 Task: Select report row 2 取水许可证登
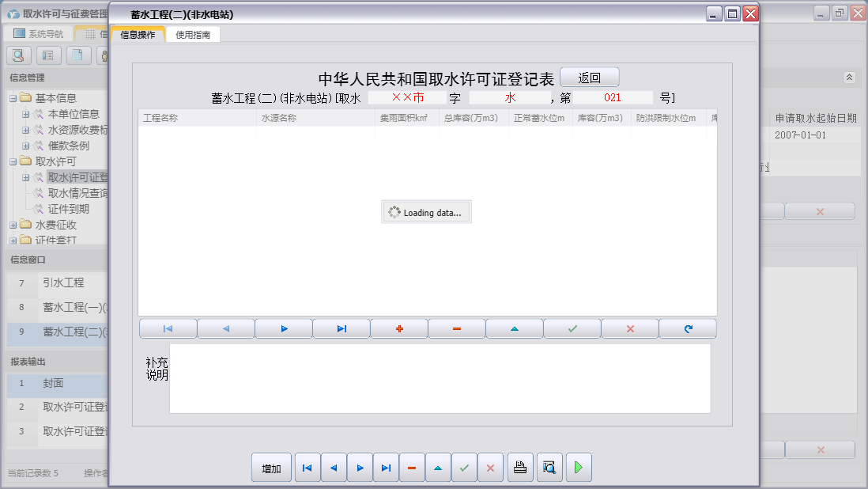tap(58, 407)
